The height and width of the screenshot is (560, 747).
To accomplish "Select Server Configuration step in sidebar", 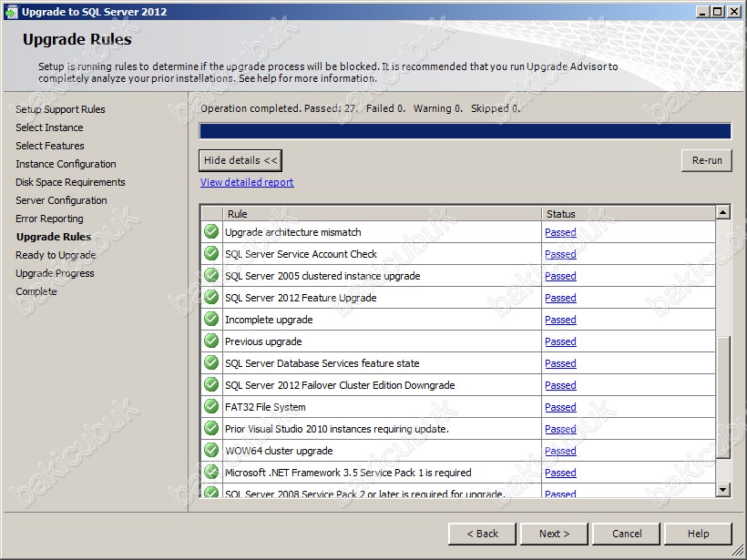I will [x=61, y=200].
